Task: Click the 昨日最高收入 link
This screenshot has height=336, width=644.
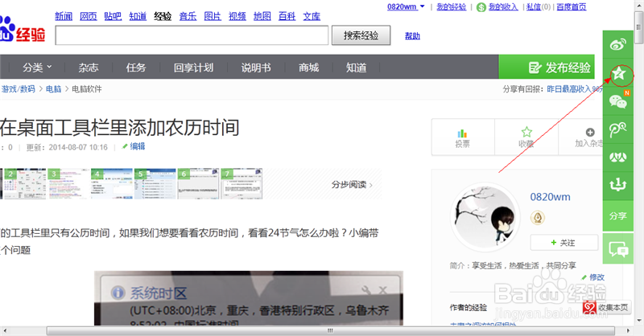Action: 575,88
